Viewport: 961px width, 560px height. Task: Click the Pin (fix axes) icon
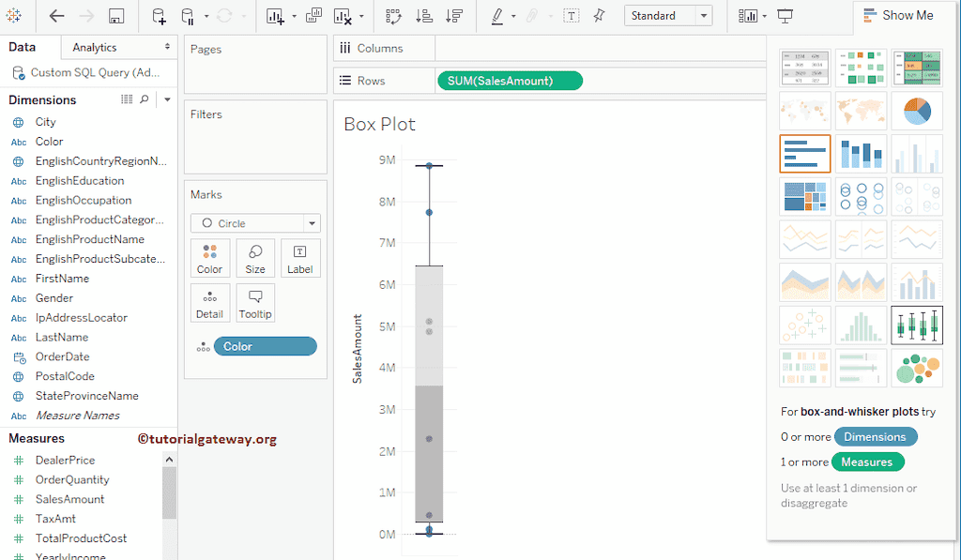click(599, 16)
